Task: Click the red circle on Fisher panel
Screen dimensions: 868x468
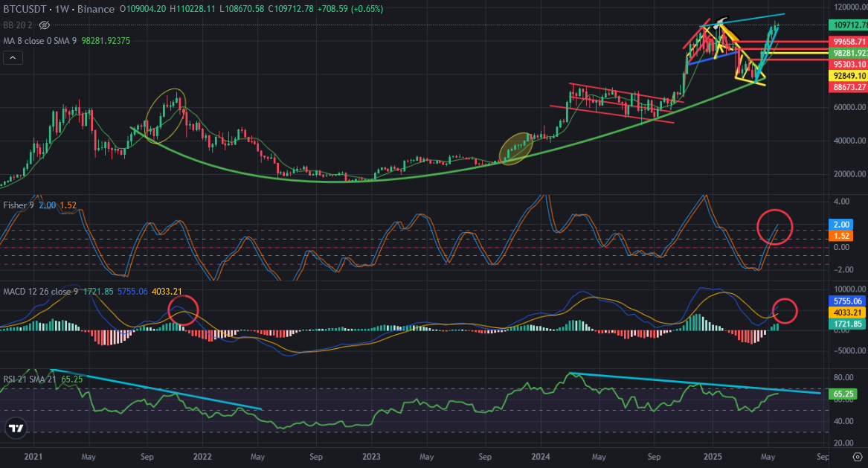Action: click(775, 227)
